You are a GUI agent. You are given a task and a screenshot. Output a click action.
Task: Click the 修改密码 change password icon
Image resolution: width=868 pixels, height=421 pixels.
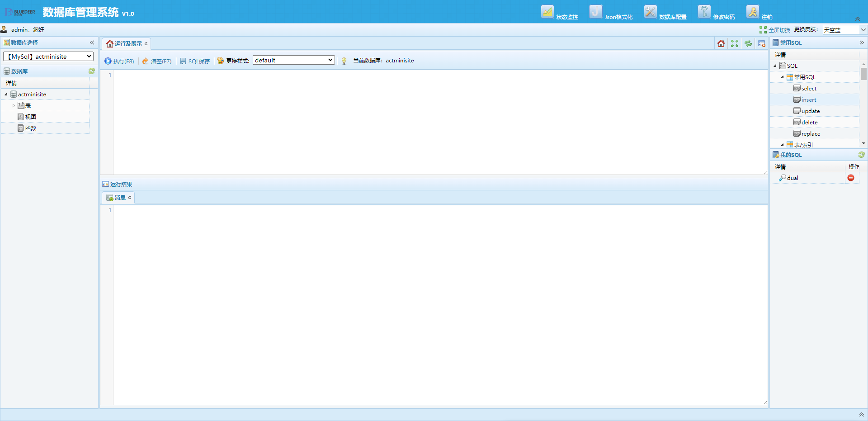pos(704,12)
